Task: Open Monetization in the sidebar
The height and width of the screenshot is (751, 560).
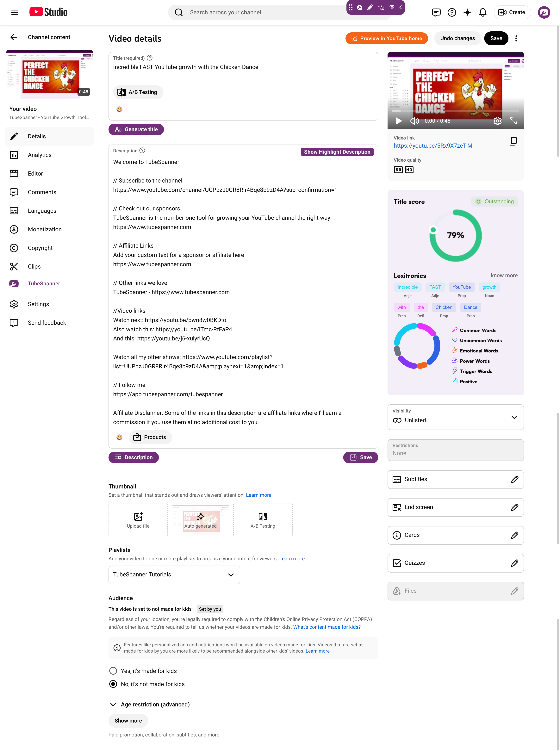Action: pyautogui.click(x=49, y=229)
